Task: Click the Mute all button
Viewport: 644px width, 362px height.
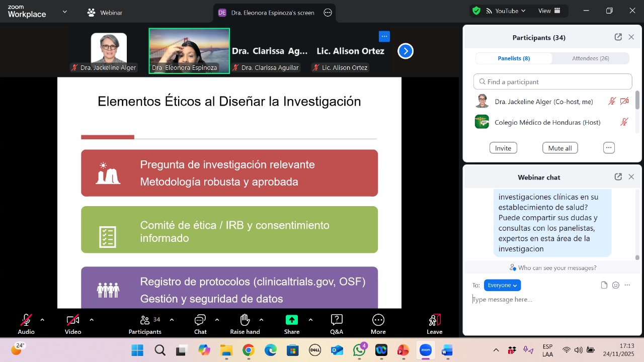Action: coord(559,148)
